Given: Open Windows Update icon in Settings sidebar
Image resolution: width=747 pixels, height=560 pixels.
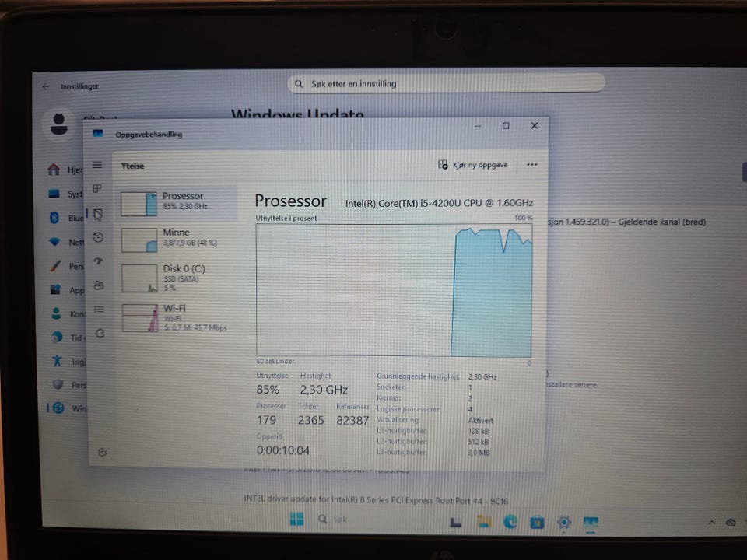Looking at the screenshot, I should (58, 408).
